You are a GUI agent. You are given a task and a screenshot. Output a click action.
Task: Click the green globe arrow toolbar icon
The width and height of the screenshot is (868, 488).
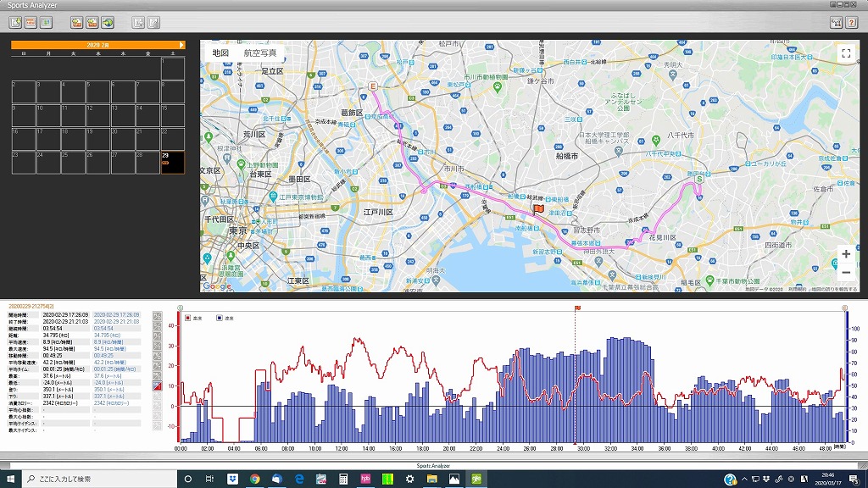(108, 22)
